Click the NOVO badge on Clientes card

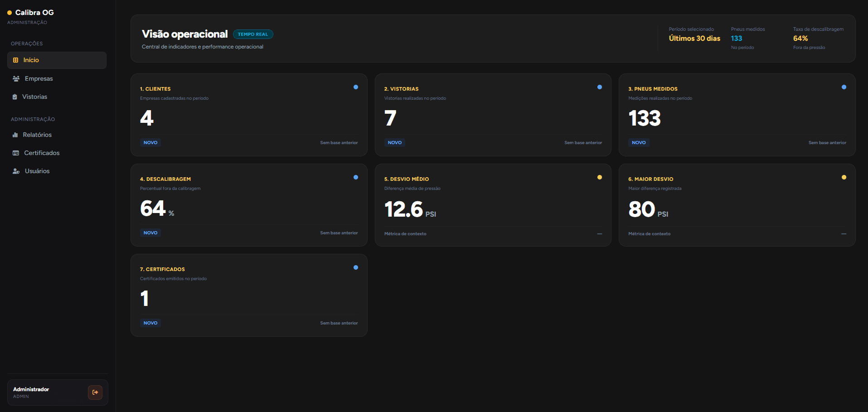[150, 143]
